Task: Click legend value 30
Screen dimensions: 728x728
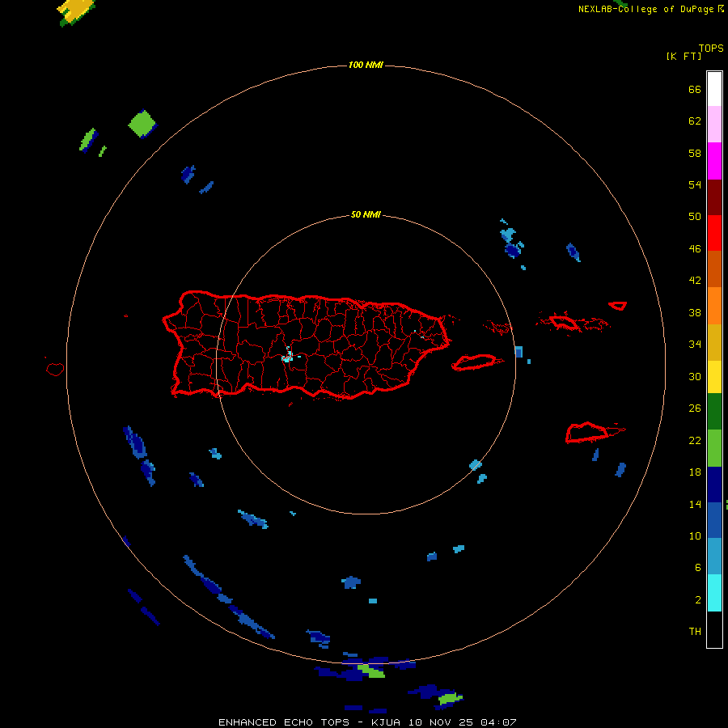Action: click(695, 376)
